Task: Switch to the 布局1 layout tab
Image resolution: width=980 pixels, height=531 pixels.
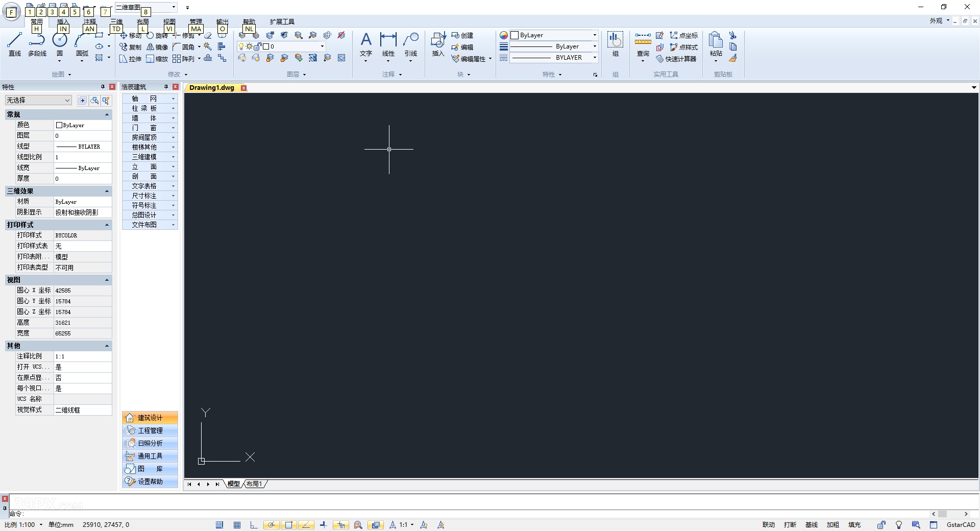Action: (254, 484)
